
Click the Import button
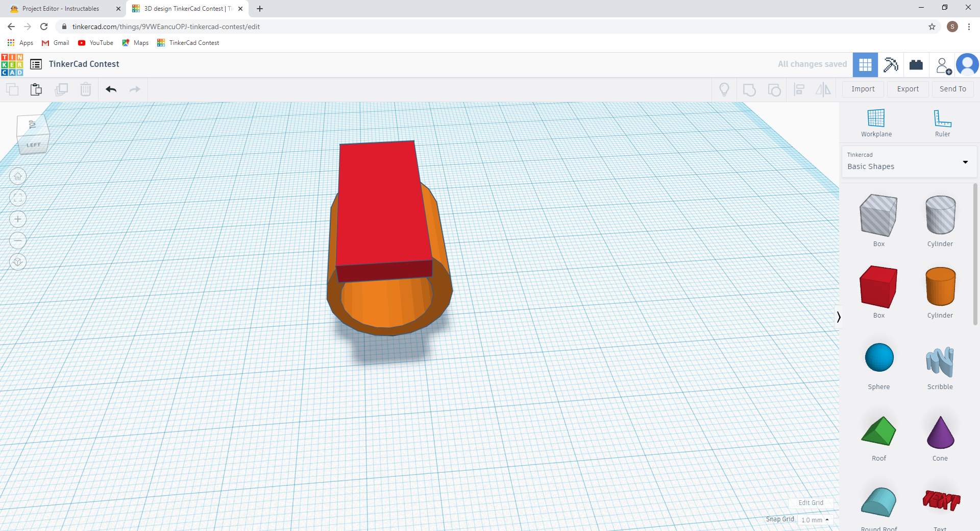pos(863,89)
